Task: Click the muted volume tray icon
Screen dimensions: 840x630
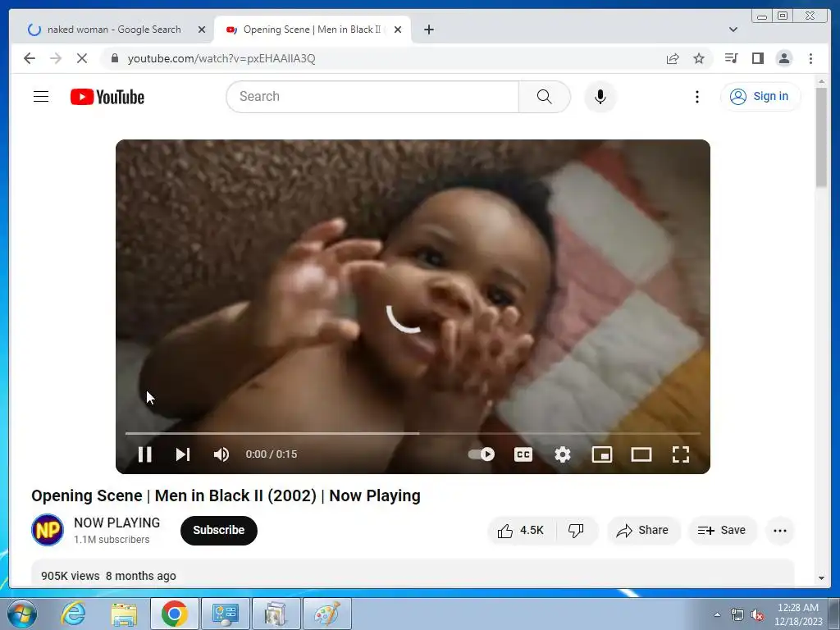Action: pos(757,615)
